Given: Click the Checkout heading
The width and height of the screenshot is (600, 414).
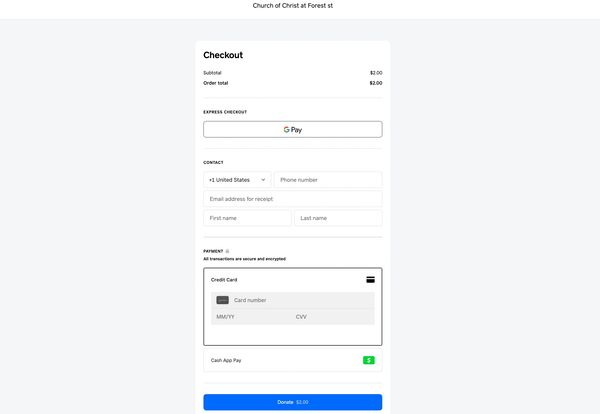Looking at the screenshot, I should [223, 56].
